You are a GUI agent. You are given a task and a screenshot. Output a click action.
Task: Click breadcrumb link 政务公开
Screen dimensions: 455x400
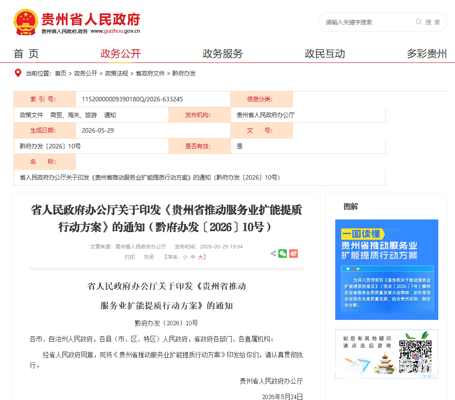pos(85,73)
